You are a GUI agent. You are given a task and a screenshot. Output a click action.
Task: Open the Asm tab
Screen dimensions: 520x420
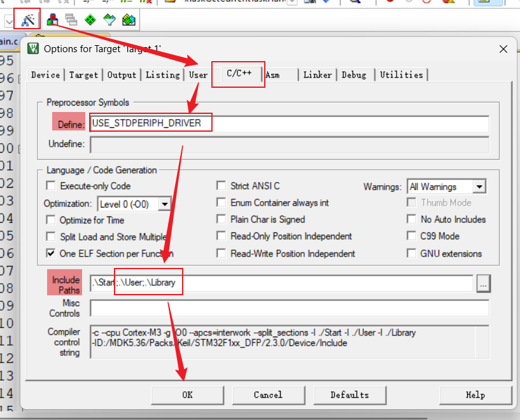coord(272,75)
